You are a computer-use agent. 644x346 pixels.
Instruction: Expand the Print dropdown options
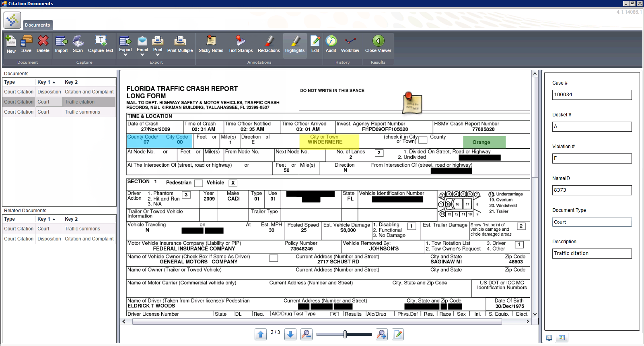158,55
